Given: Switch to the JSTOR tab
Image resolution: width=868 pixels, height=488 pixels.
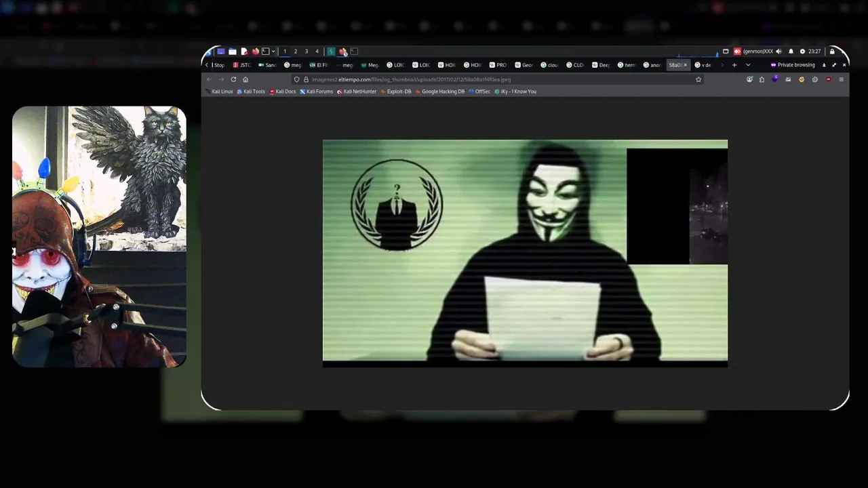Looking at the screenshot, I should [x=242, y=65].
